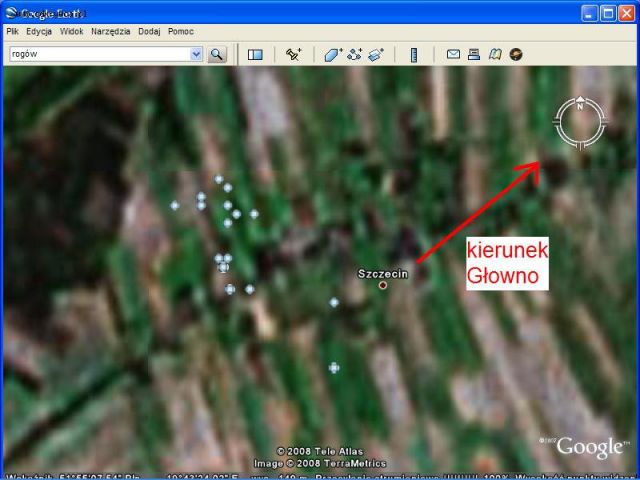Screen dimensions: 640x480
Task: Add a placemark with the pushpin icon
Action: 293,54
